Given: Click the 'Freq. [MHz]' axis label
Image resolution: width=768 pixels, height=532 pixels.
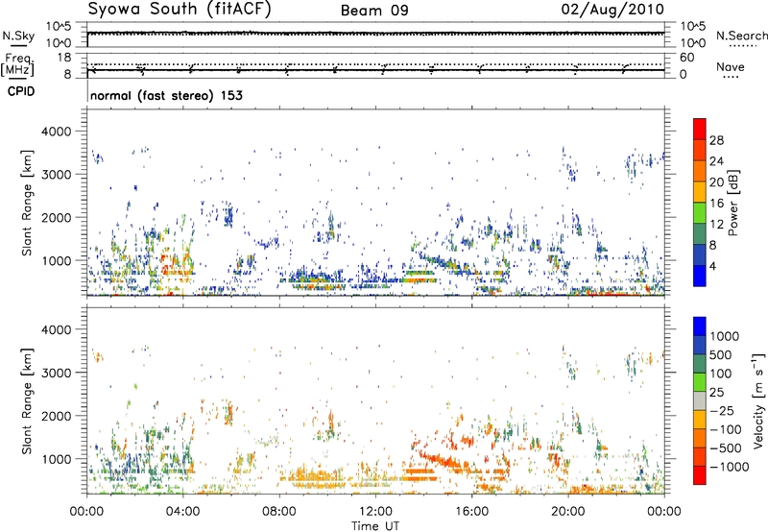Looking at the screenshot, I should click(x=17, y=65).
